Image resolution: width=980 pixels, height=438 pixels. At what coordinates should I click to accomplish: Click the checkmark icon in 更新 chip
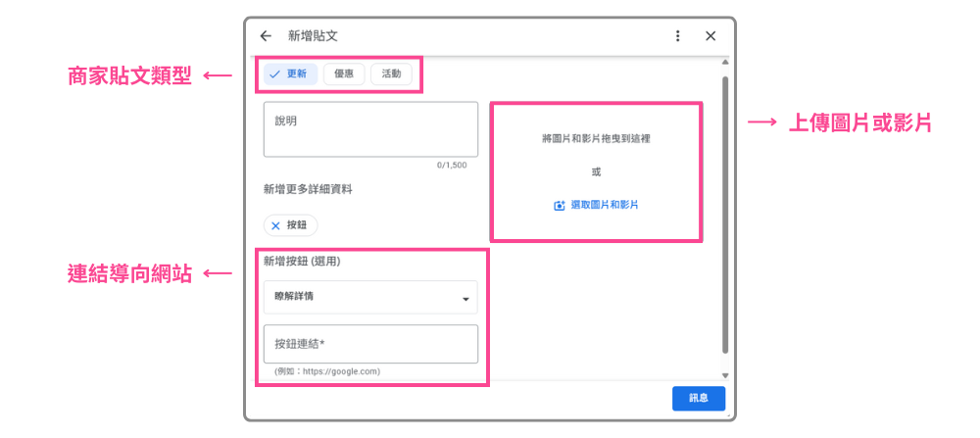point(275,74)
